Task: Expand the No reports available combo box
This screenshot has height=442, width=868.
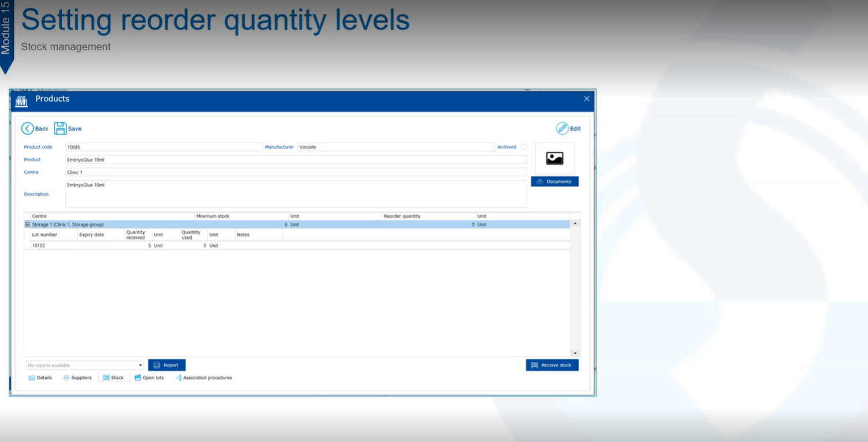Action: [140, 365]
